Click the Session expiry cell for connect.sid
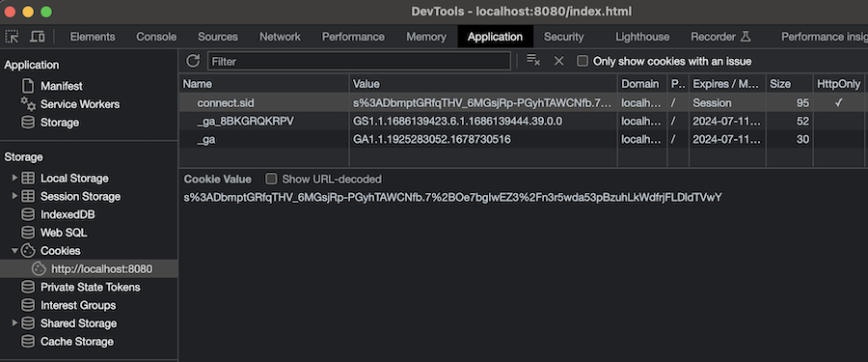Image resolution: width=868 pixels, height=362 pixels. coord(727,102)
